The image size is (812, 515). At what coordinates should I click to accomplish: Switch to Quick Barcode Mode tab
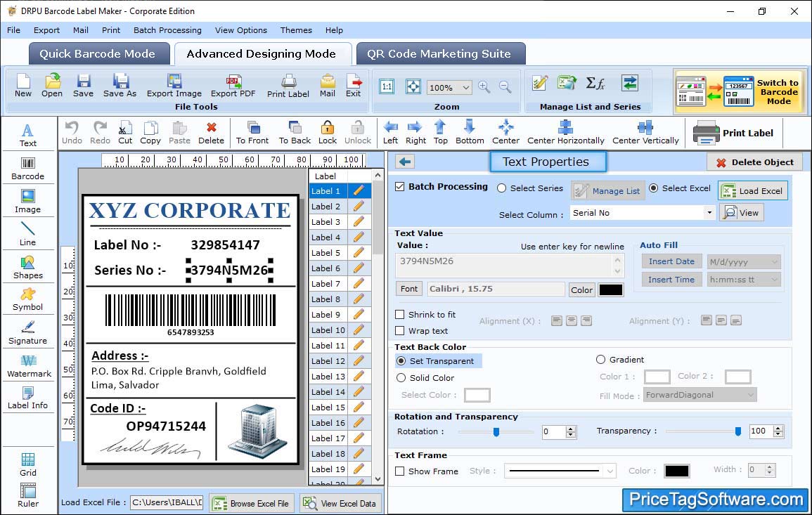98,54
